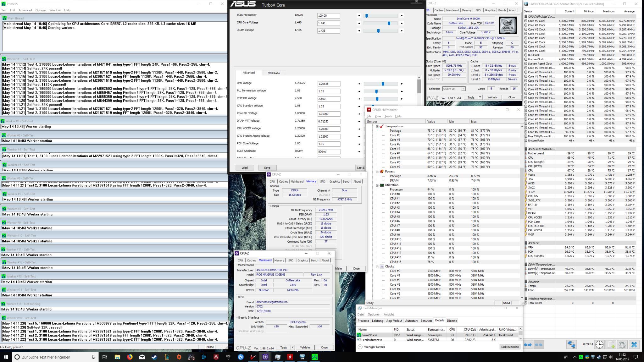644x362 pixels.
Task: Switch to SPD tab in CPU-Z Memory window
Action: (x=323, y=181)
